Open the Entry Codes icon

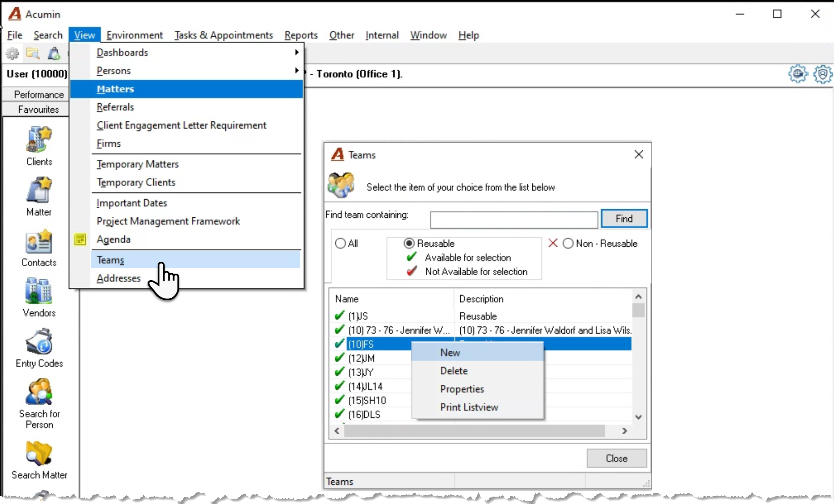(39, 341)
